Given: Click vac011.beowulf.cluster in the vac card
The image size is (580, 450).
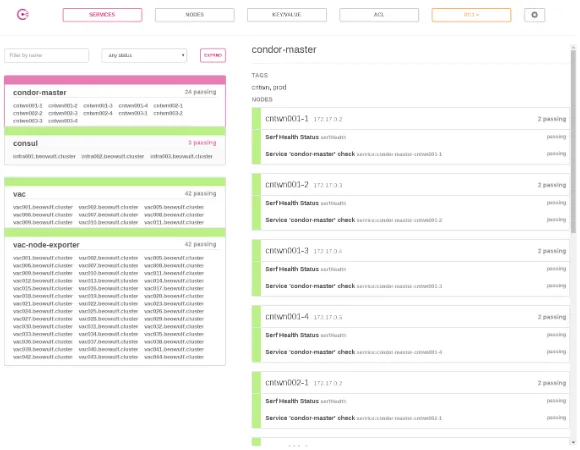Looking at the screenshot, I should pyautogui.click(x=174, y=222).
